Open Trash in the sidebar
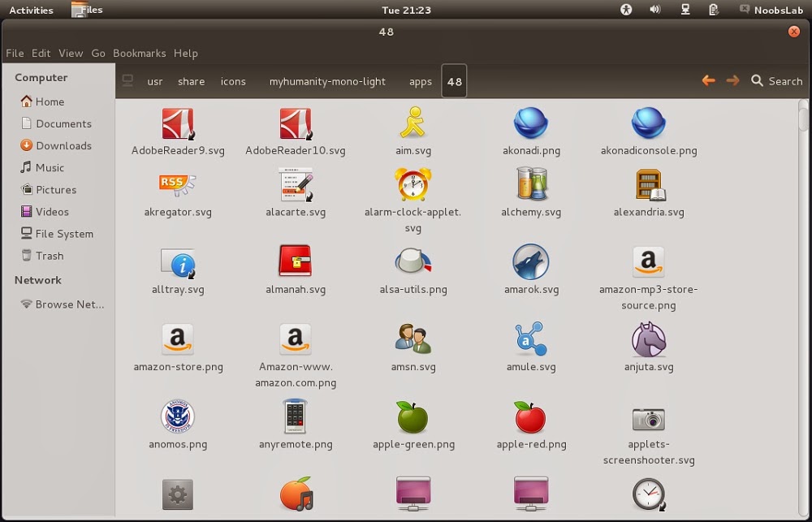This screenshot has width=812, height=522. [x=42, y=256]
